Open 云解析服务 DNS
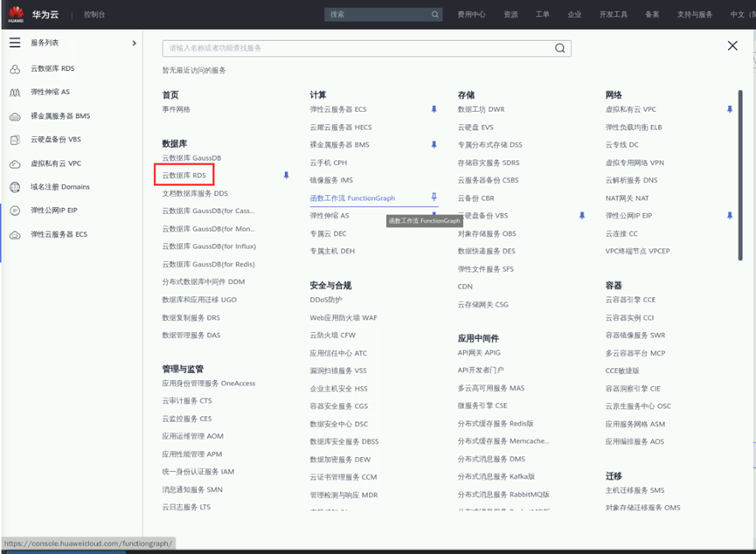Viewport: 756px width, 554px height. click(631, 180)
